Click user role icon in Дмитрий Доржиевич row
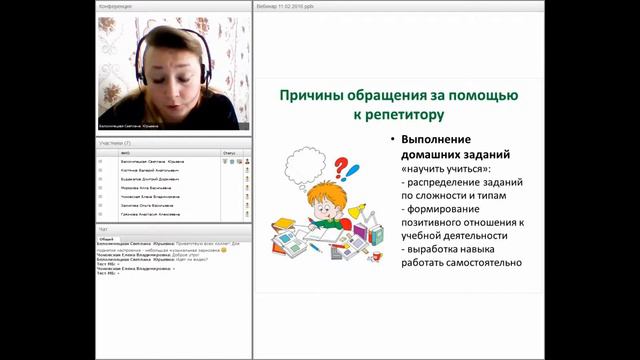The width and height of the screenshot is (640, 360). [x=247, y=179]
